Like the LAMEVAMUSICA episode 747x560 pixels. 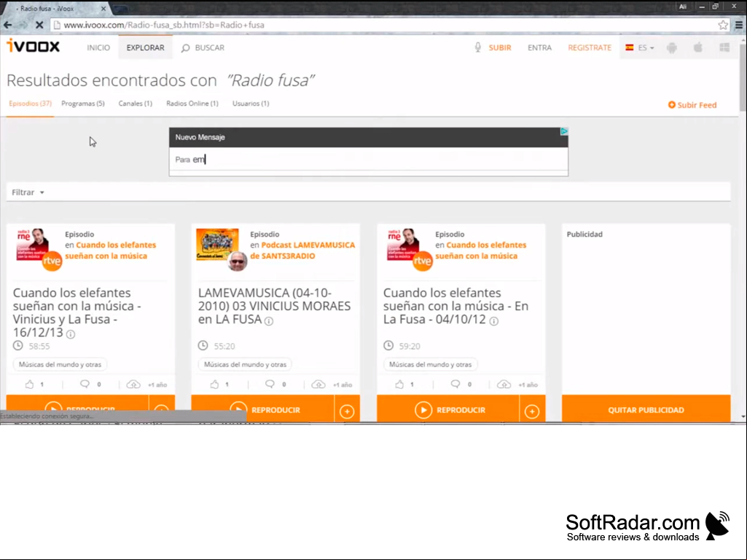[214, 384]
